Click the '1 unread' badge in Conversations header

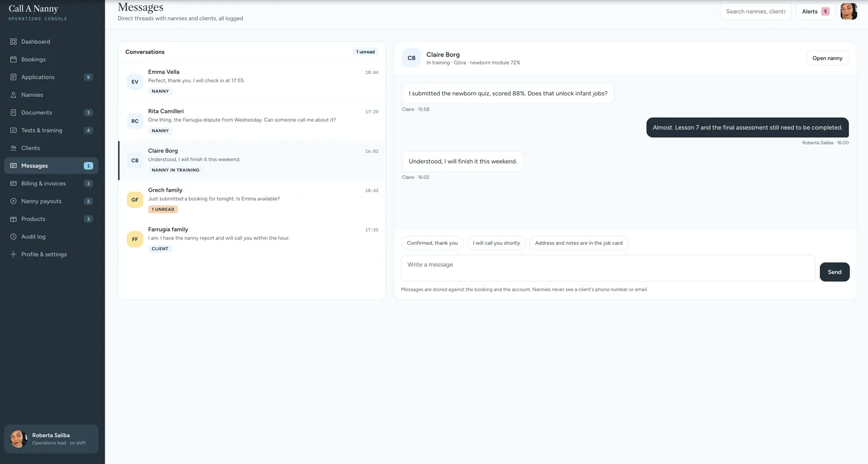pos(366,52)
